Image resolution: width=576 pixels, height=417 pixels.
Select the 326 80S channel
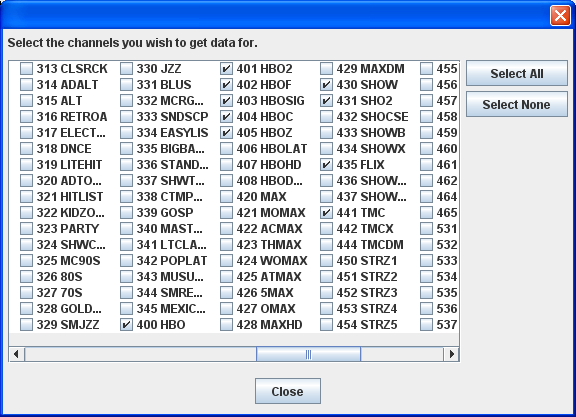[26, 277]
